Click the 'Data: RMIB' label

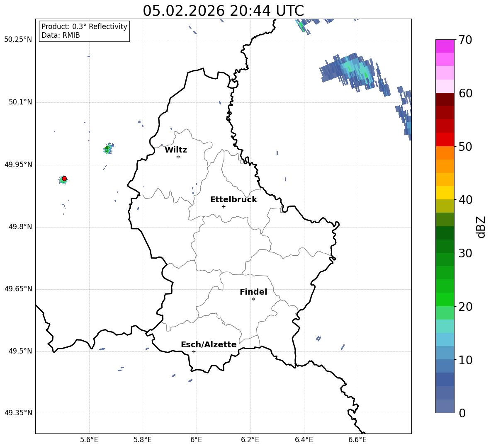(x=61, y=35)
